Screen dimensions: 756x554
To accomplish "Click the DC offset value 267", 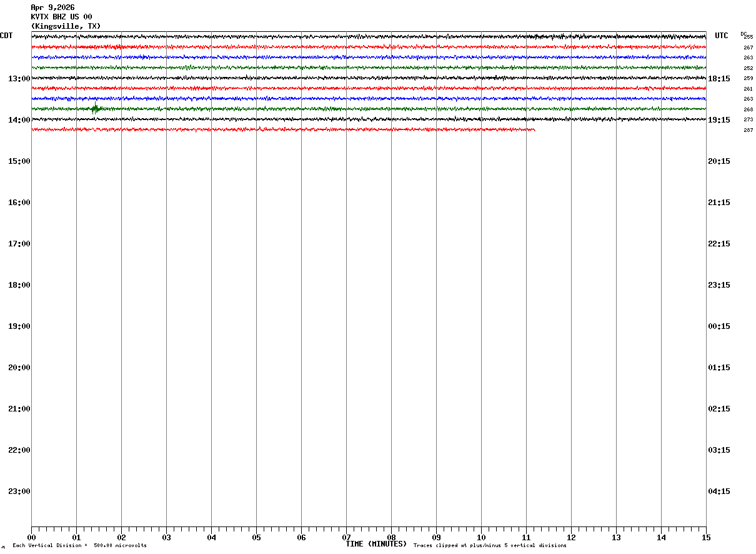I will pos(749,48).
